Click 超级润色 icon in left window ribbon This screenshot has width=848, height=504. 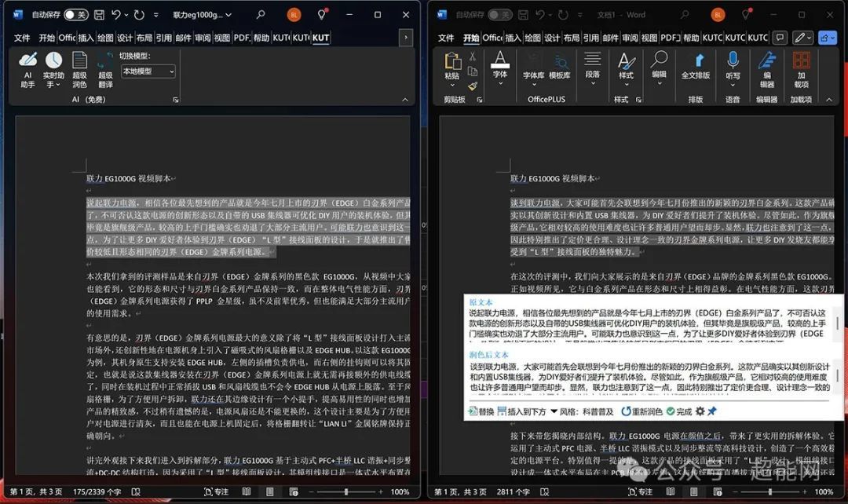click(x=79, y=69)
